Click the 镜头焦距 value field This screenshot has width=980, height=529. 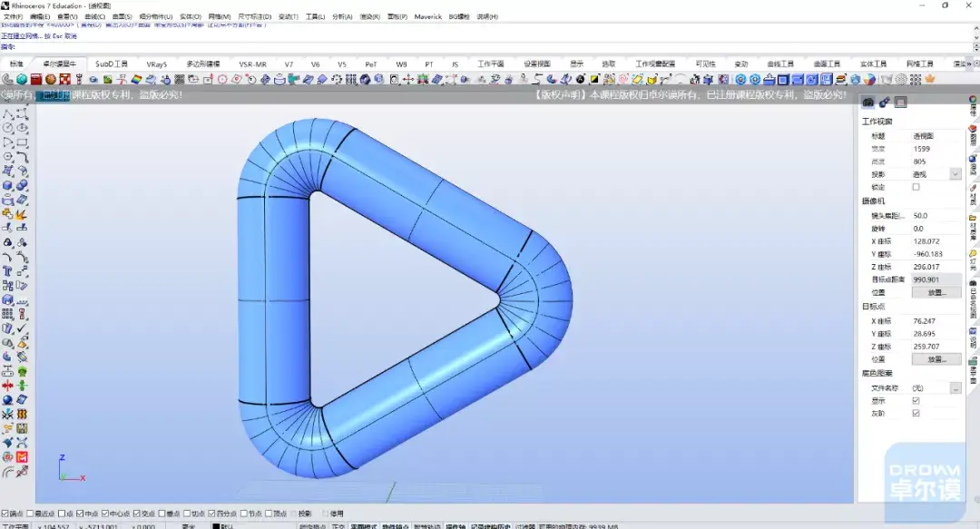(x=935, y=215)
